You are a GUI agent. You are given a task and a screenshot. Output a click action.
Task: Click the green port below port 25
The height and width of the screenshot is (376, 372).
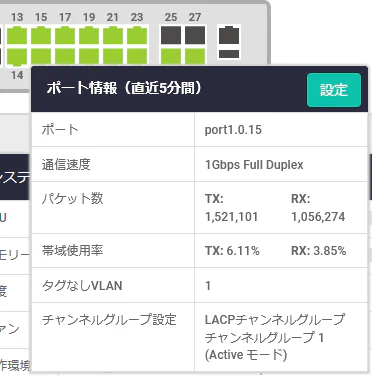pyautogui.click(x=171, y=56)
